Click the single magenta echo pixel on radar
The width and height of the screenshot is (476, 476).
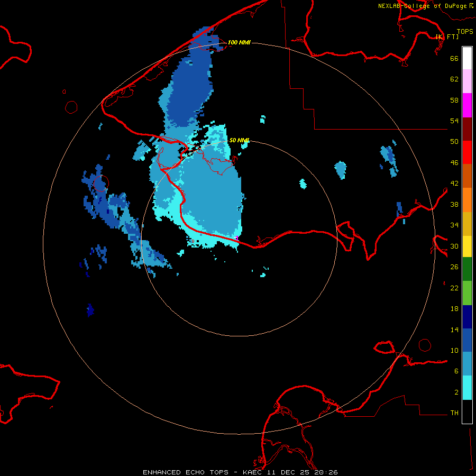coord(237,238)
